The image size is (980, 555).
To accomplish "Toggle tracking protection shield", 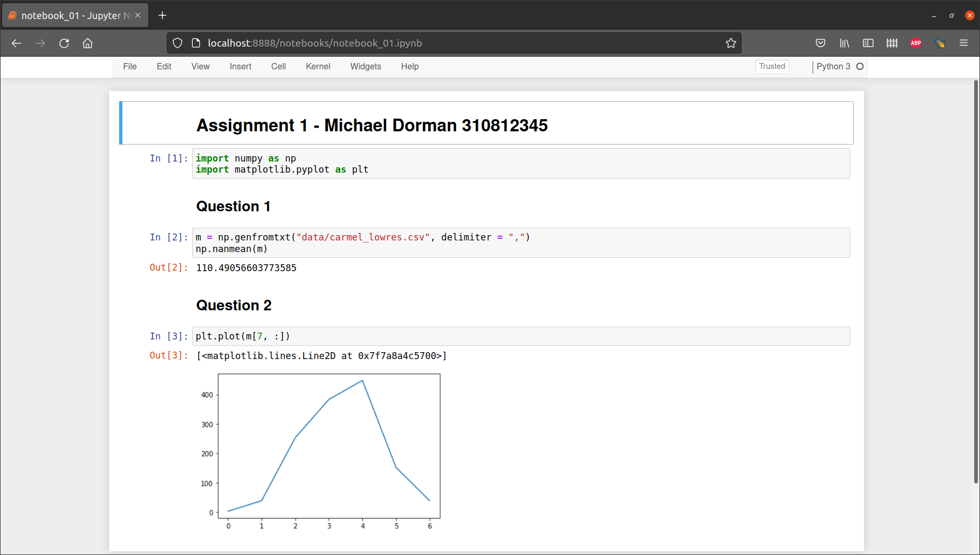I will [177, 43].
